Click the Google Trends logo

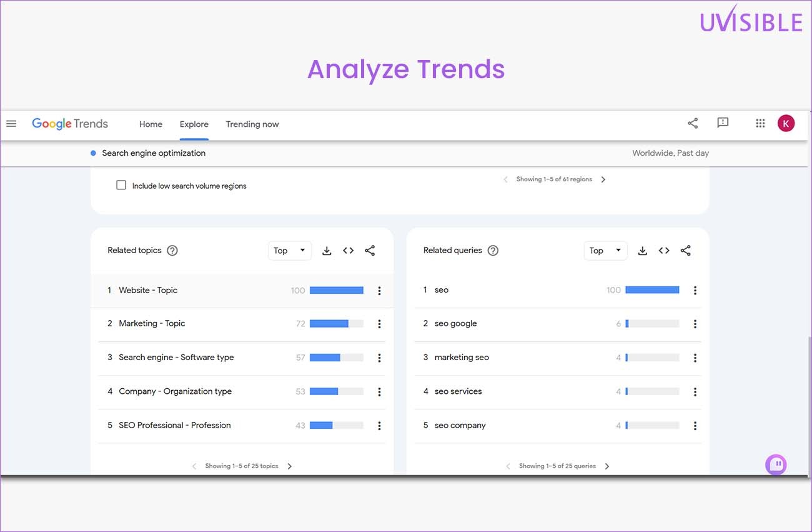pos(70,124)
